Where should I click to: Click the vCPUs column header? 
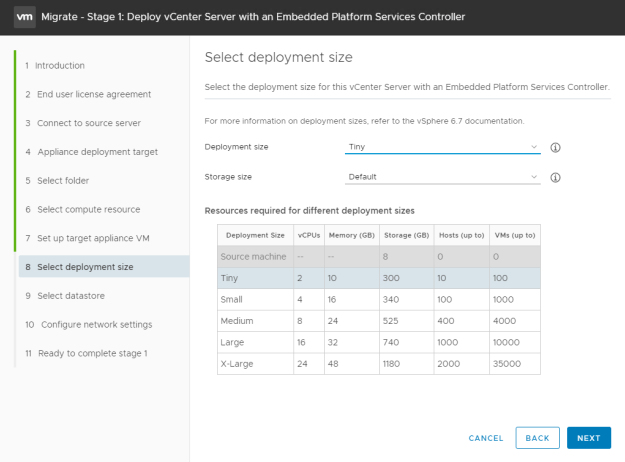coord(309,235)
